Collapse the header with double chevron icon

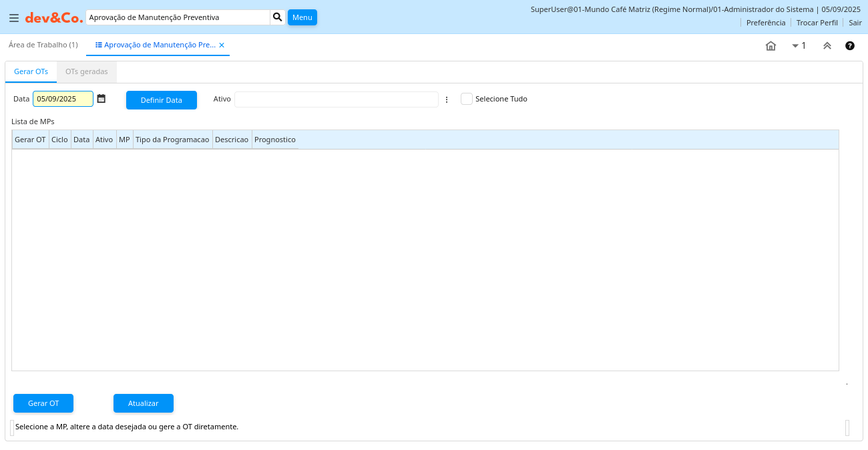827,46
